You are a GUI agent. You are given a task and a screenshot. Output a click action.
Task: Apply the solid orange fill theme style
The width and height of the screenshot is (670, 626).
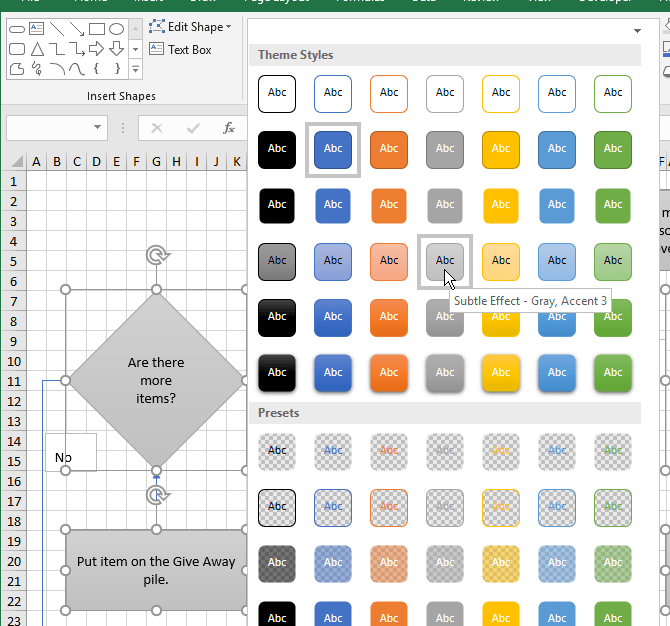tap(389, 149)
